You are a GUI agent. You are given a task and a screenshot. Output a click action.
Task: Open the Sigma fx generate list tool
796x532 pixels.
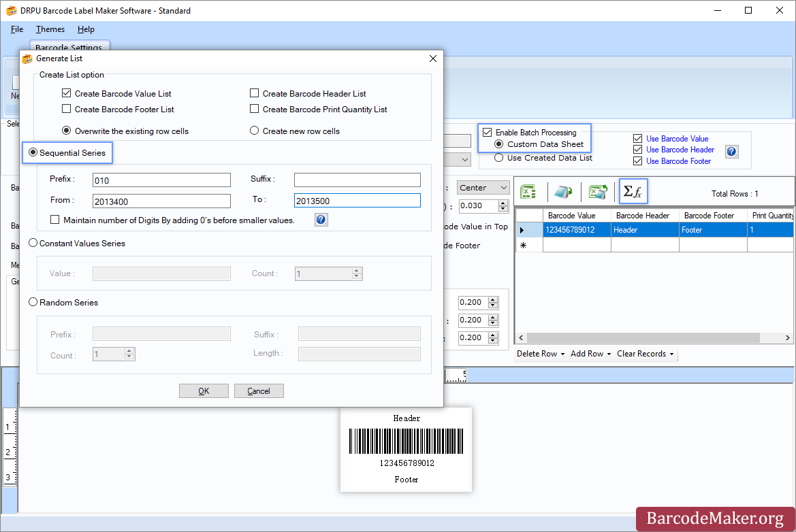point(633,191)
